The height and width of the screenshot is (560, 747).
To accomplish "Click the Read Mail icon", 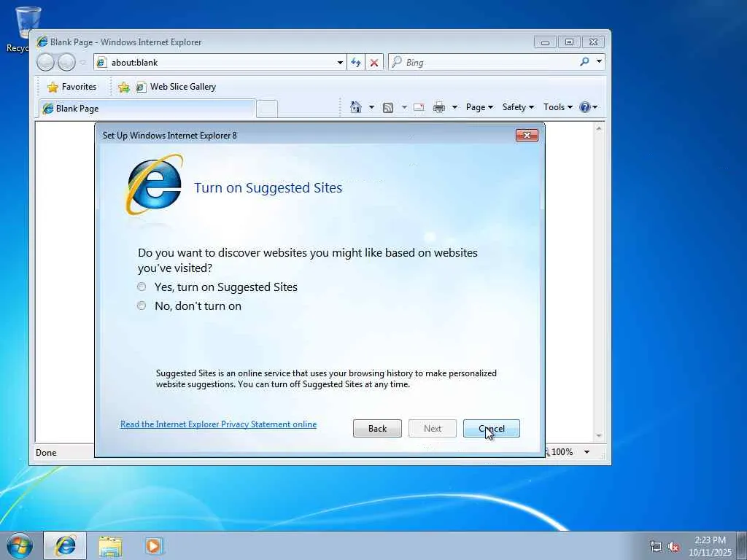I will pyautogui.click(x=419, y=107).
